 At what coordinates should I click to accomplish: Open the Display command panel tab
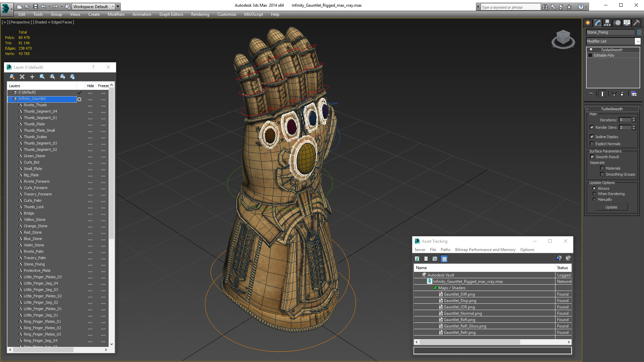coord(627,23)
